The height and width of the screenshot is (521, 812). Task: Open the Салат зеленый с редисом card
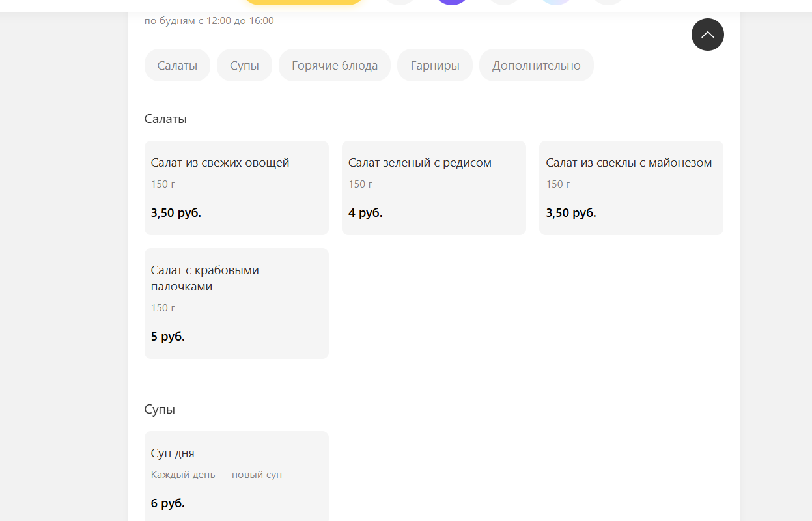(434, 188)
